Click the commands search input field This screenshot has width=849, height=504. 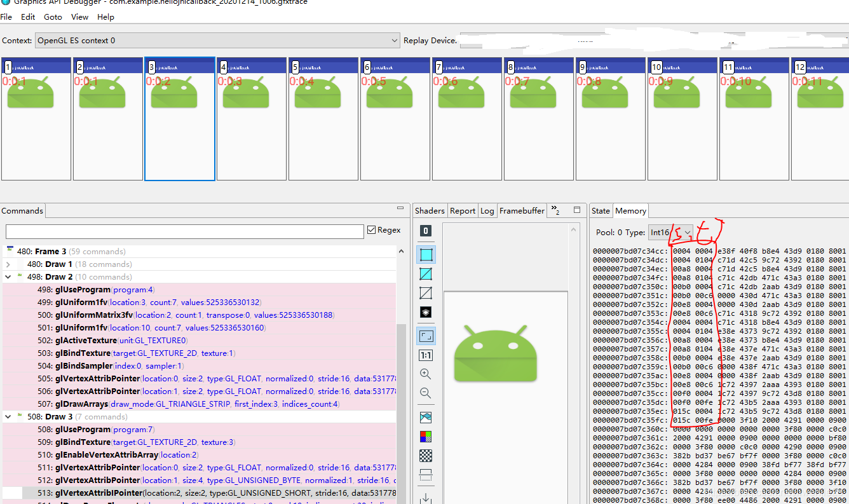click(185, 231)
